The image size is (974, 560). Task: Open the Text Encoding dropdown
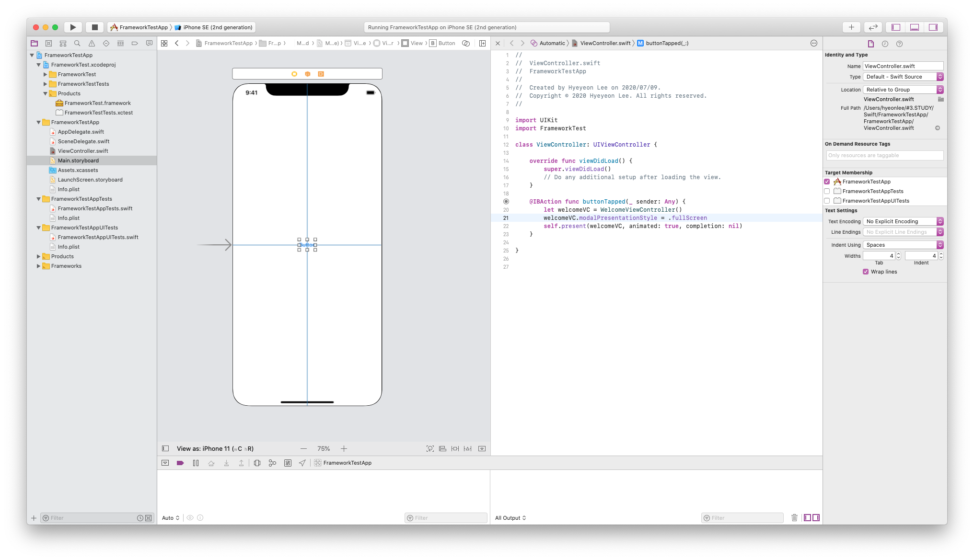pos(903,221)
